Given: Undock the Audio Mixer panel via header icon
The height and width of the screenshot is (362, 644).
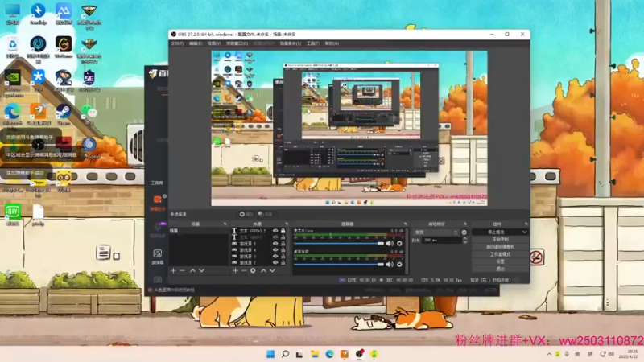Looking at the screenshot, I should pyautogui.click(x=405, y=224).
